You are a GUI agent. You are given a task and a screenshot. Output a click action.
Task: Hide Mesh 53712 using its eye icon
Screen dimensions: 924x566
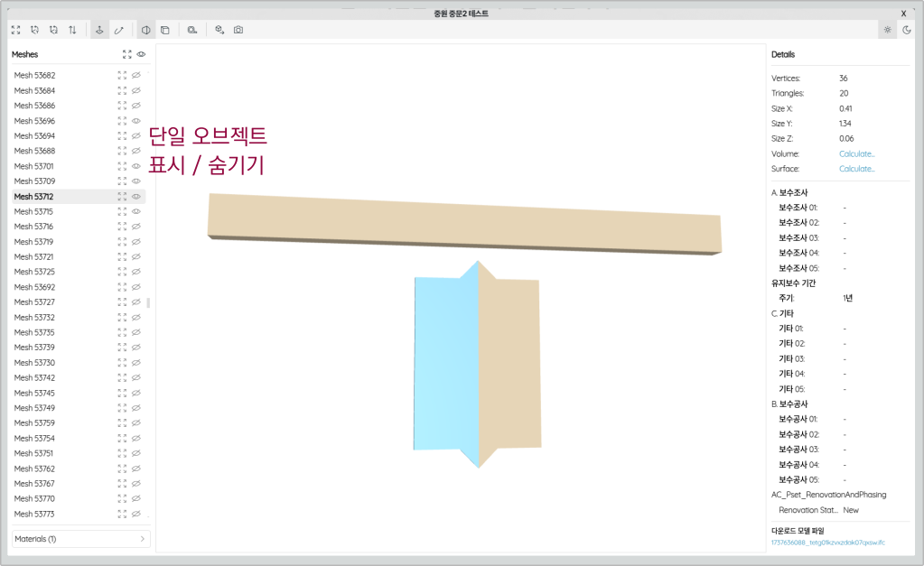coord(136,197)
